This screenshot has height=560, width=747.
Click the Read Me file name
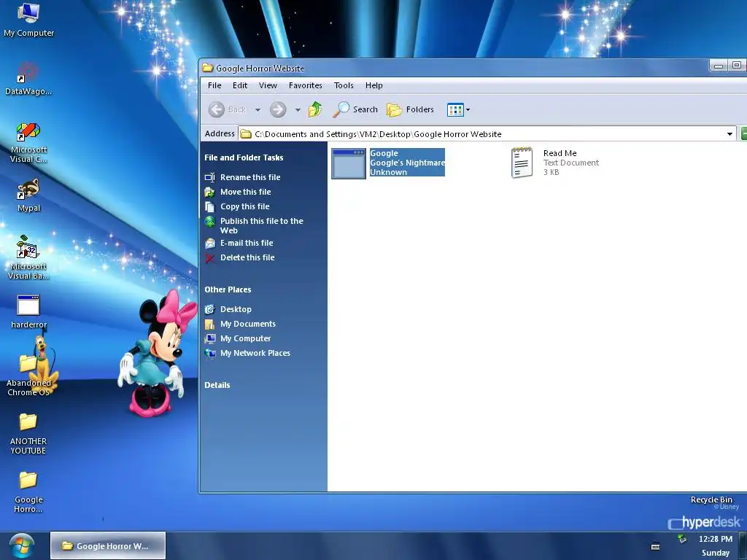click(560, 153)
